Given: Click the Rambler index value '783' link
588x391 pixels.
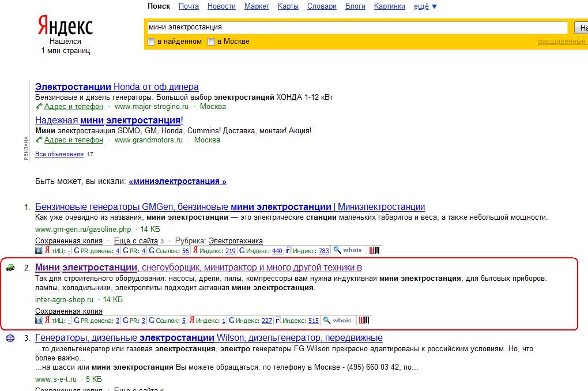Looking at the screenshot, I should (324, 251).
